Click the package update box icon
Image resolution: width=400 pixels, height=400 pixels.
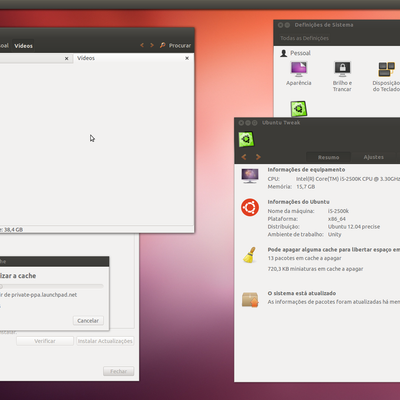tap(250, 299)
